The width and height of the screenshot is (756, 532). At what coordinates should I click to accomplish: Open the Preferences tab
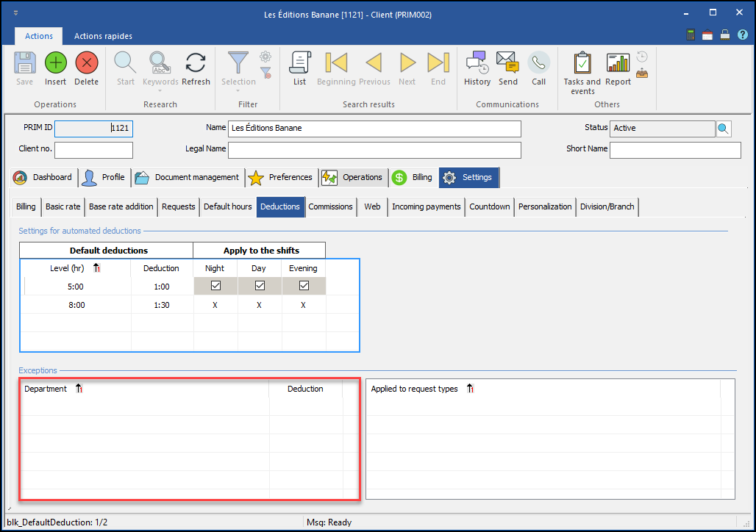click(x=281, y=177)
